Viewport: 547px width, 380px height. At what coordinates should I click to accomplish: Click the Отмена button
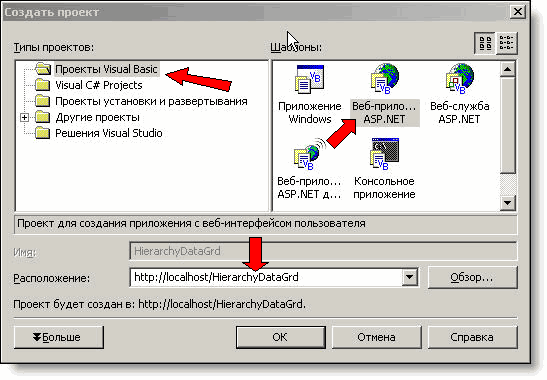tap(376, 337)
